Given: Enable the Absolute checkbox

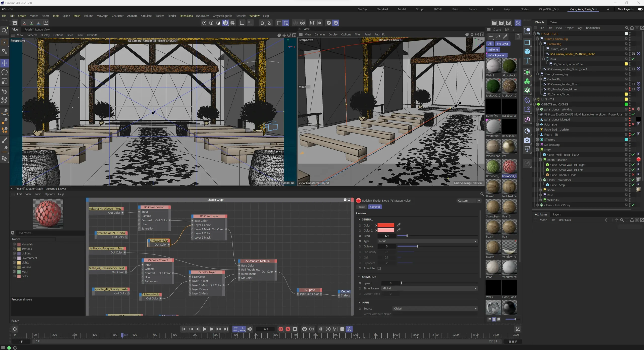Looking at the screenshot, I should (x=379, y=268).
